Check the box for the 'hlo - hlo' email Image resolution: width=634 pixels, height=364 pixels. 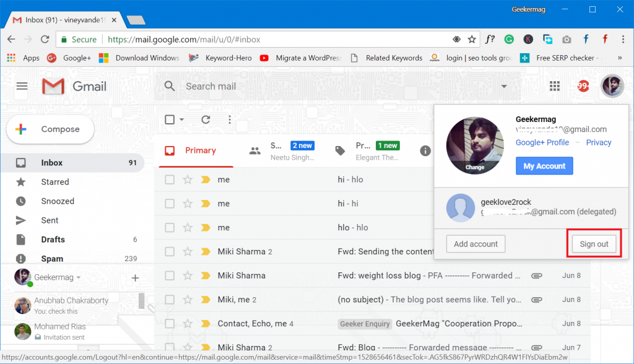coord(170,228)
